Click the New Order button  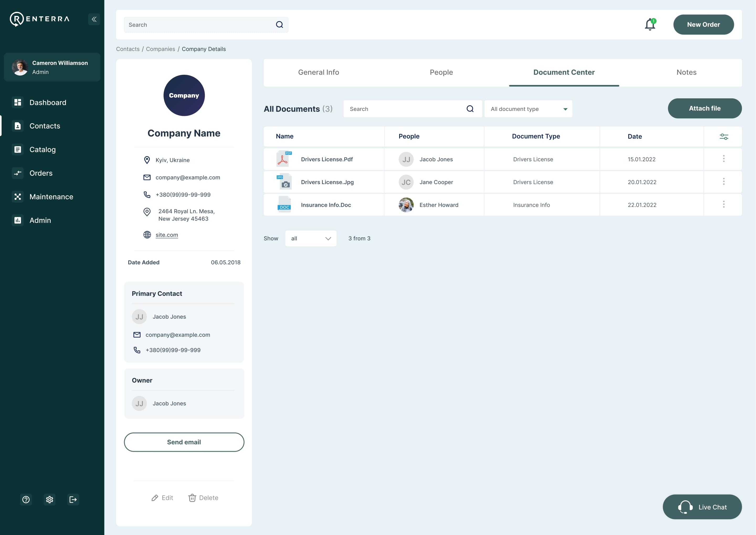click(x=703, y=24)
